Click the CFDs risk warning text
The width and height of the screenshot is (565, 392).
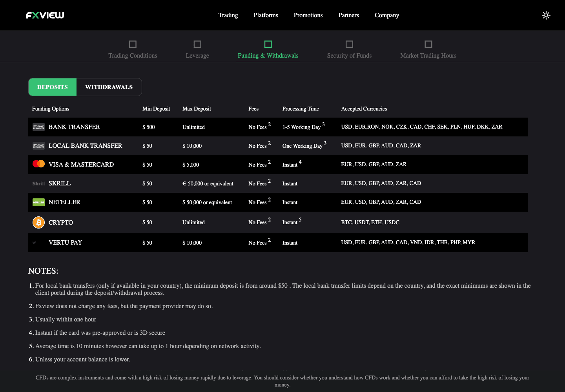282,381
